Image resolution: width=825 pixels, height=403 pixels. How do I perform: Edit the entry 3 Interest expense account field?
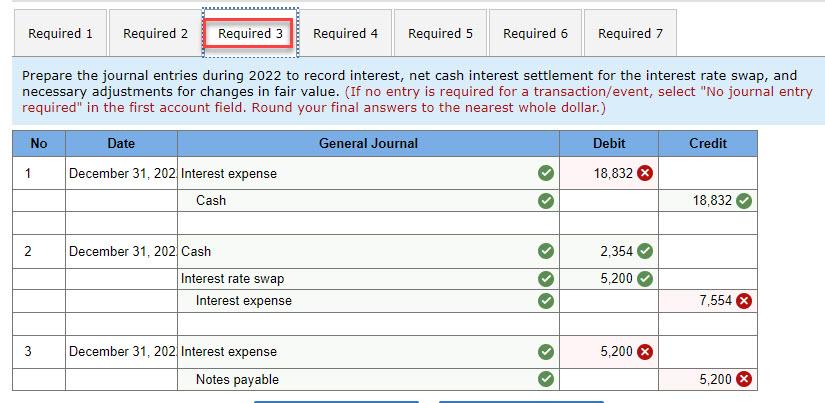368,351
